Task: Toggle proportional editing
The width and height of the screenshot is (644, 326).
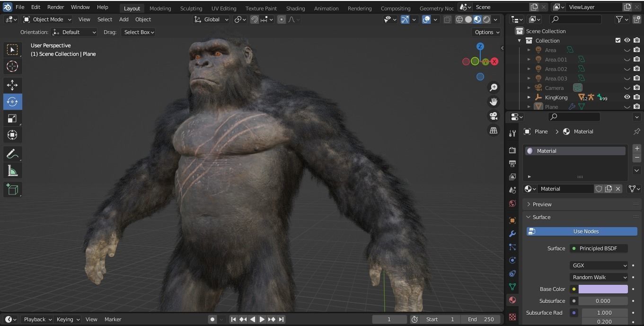Action: pyautogui.click(x=282, y=19)
